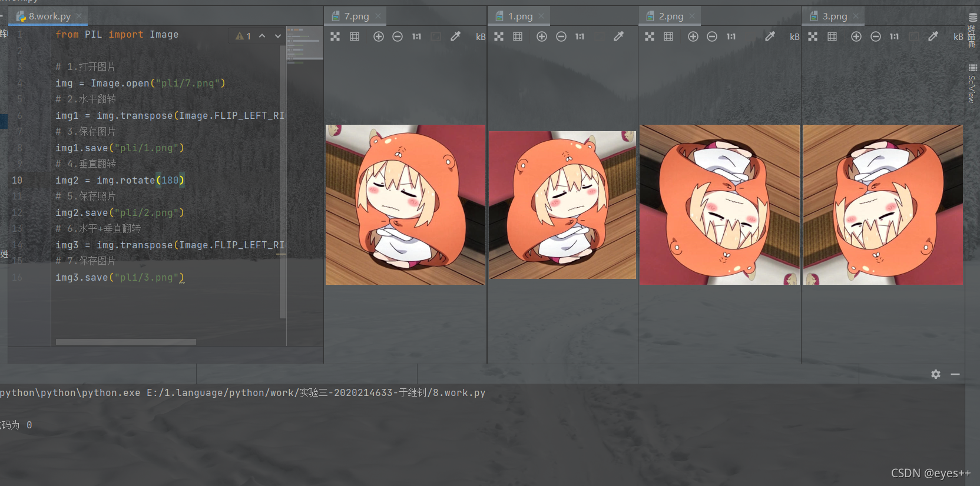The width and height of the screenshot is (980, 486).
Task: Set 1.png to actual size 1:1
Action: pos(580,36)
